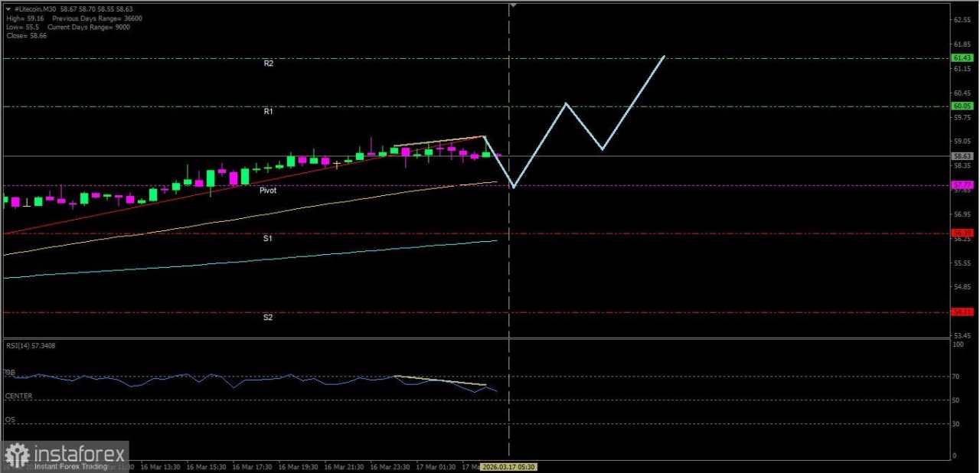Select the light blue forecast zigzag line

(x=567, y=103)
